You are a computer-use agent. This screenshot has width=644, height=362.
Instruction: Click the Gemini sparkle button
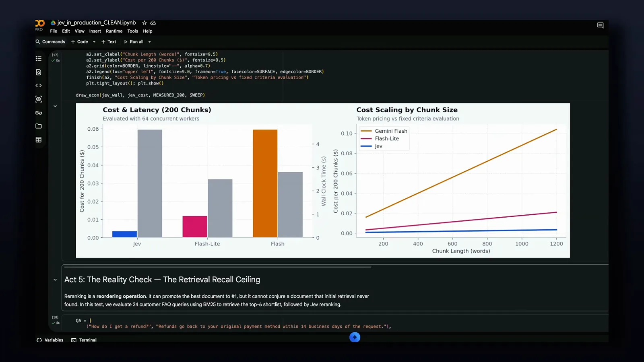[355, 337]
